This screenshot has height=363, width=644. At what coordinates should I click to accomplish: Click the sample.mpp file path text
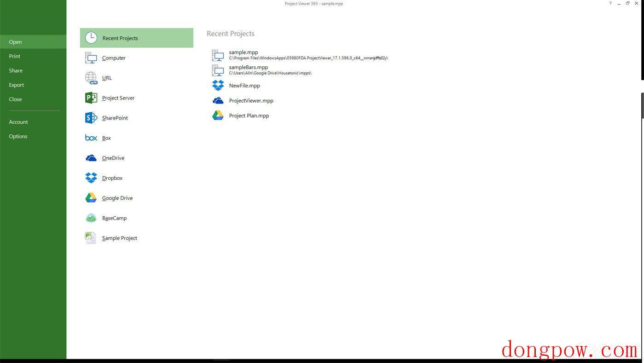[x=308, y=58]
